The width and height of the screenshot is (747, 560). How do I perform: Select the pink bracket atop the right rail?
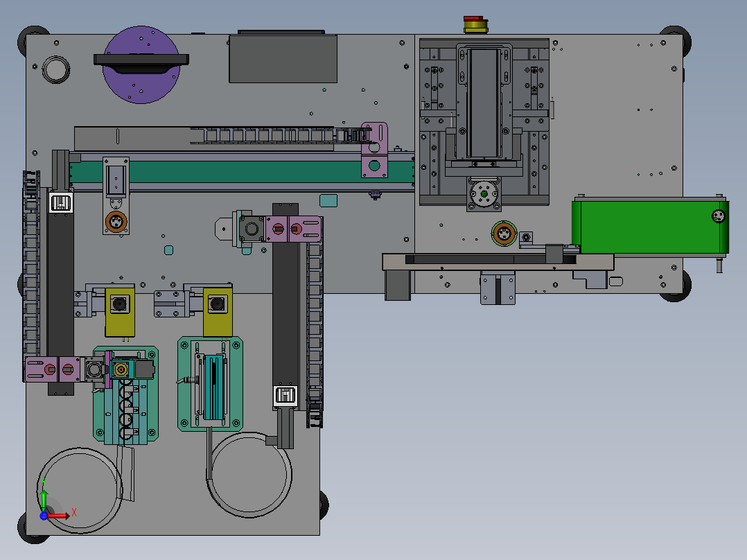[294, 229]
